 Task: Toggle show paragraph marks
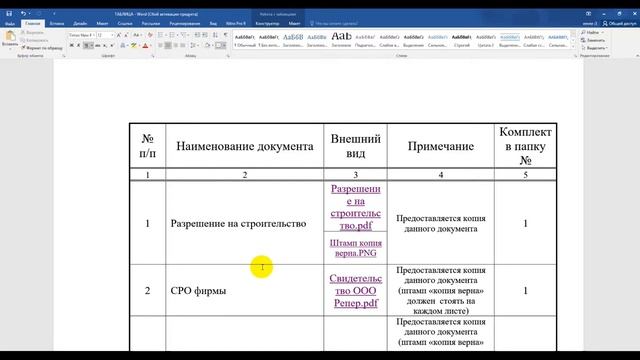click(225, 35)
